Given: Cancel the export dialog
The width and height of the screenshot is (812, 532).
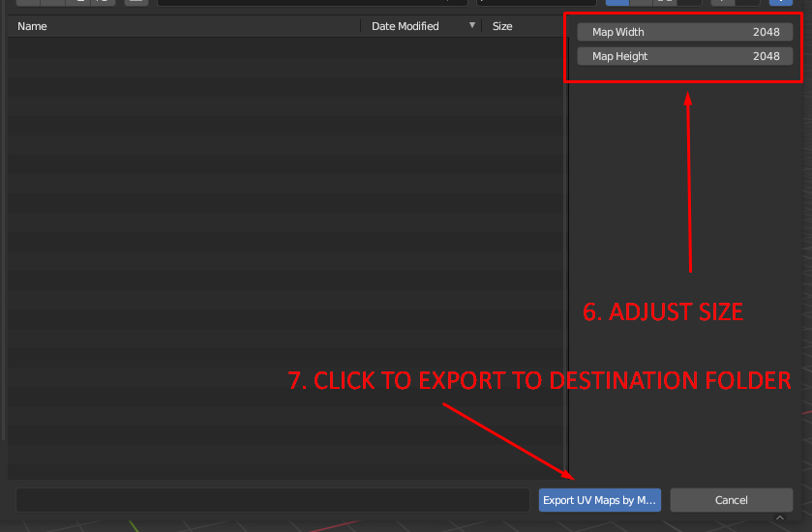Looking at the screenshot, I should (732, 500).
